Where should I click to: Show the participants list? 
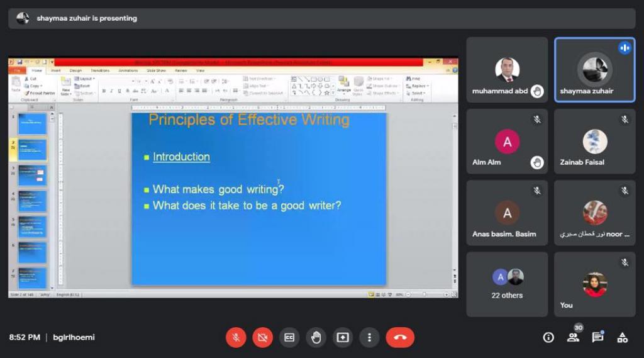[x=573, y=338]
